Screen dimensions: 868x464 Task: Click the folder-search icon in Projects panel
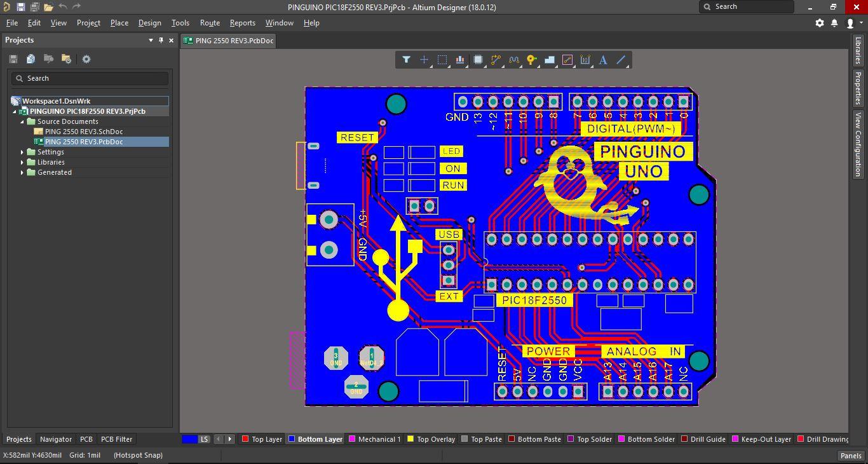click(48, 59)
